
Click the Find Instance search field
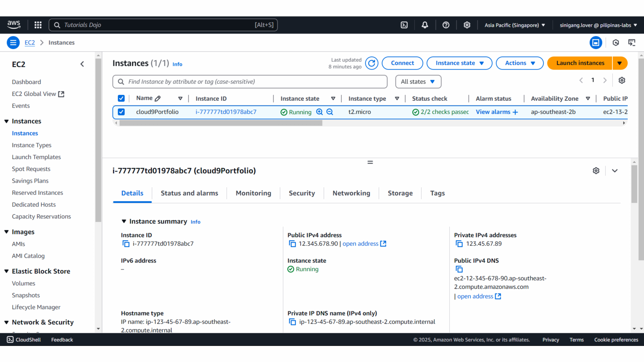point(250,82)
